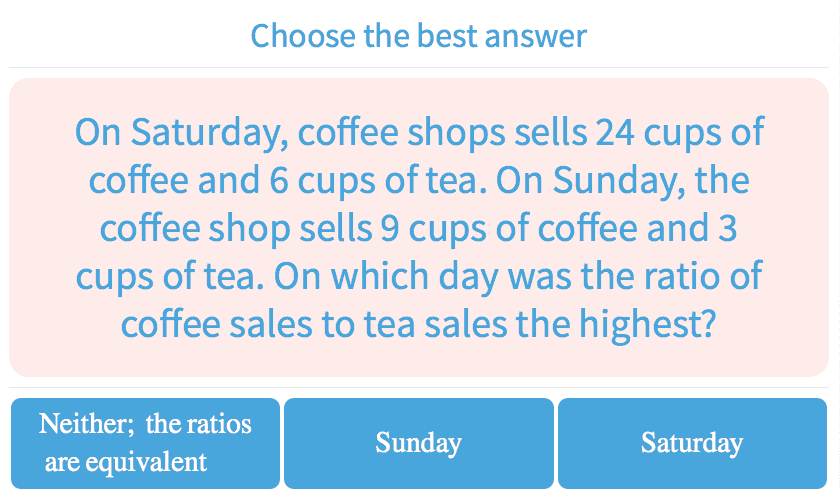Viewport: 840px width, 501px height.
Task: Choose the Sunday answer button
Action: [418, 443]
